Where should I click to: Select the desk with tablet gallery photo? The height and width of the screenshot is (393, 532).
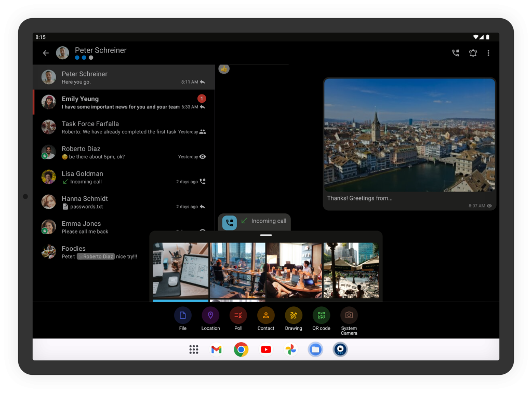(x=180, y=270)
